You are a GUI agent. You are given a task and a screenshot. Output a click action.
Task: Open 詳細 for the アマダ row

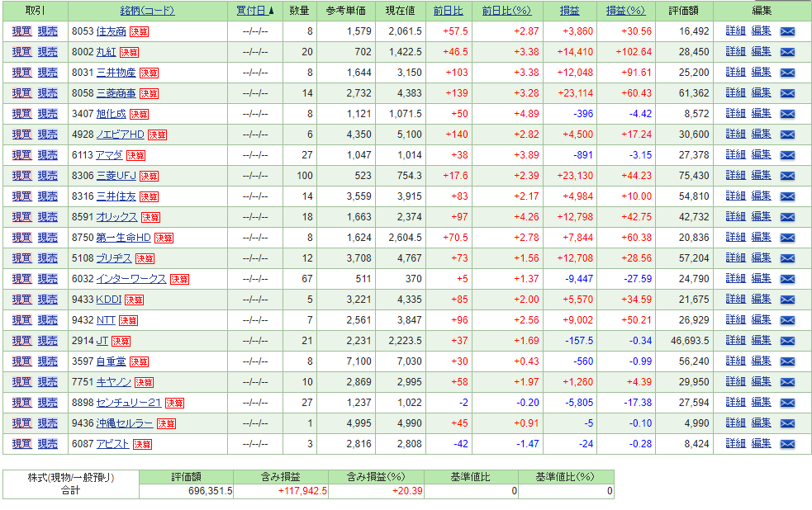[x=735, y=154]
